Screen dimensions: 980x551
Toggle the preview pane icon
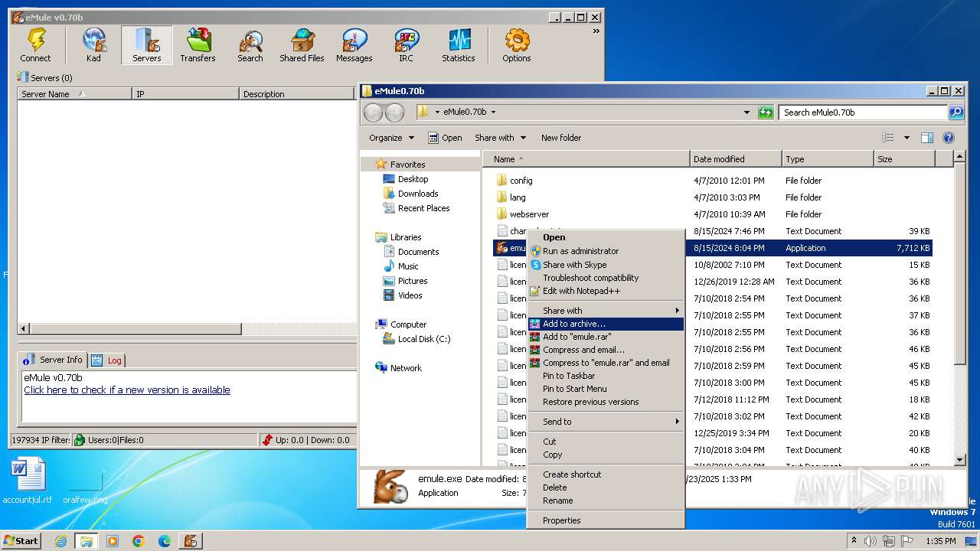coord(927,138)
